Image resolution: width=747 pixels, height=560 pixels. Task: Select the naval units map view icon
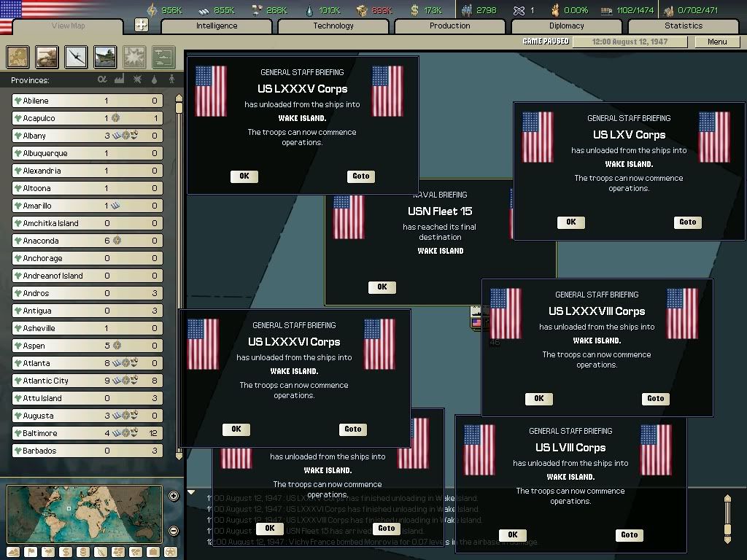[104, 57]
